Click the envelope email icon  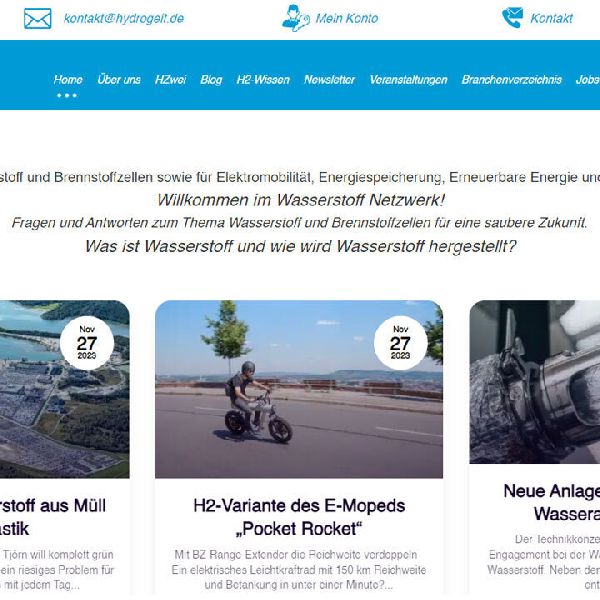[x=37, y=18]
